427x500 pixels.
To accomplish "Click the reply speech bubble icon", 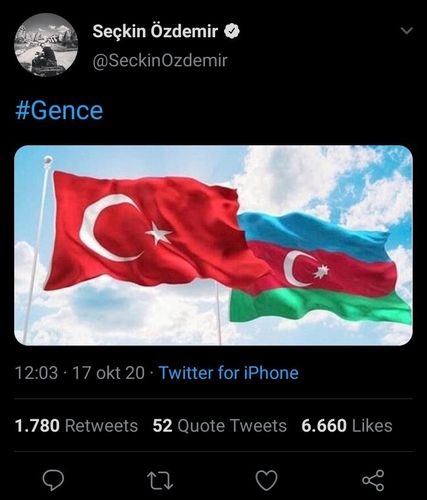I will 53,480.
